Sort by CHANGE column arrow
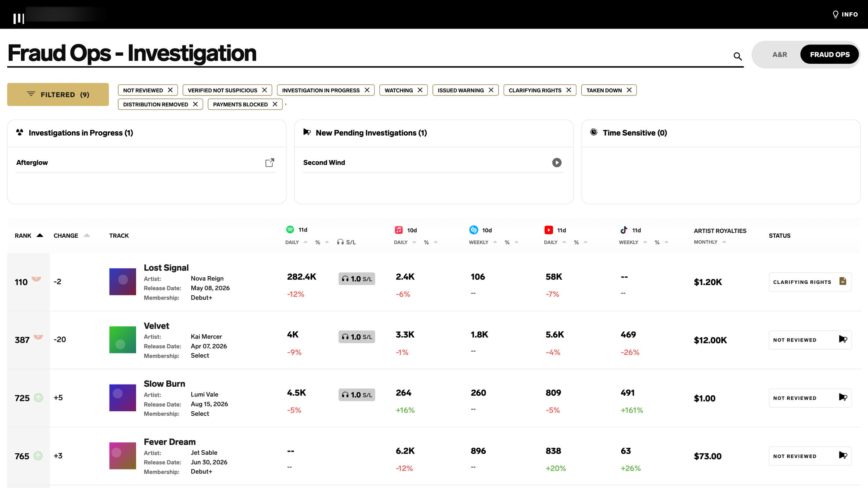The height and width of the screenshot is (488, 868). [87, 235]
